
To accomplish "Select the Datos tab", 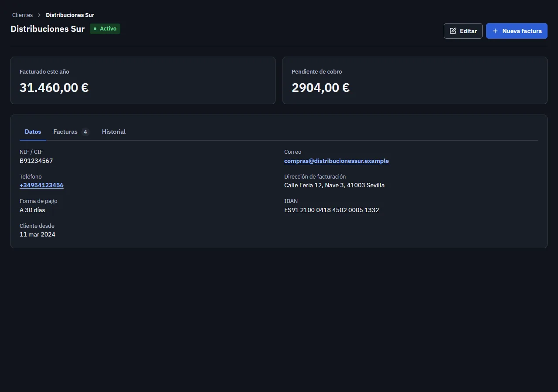I will tap(33, 132).
